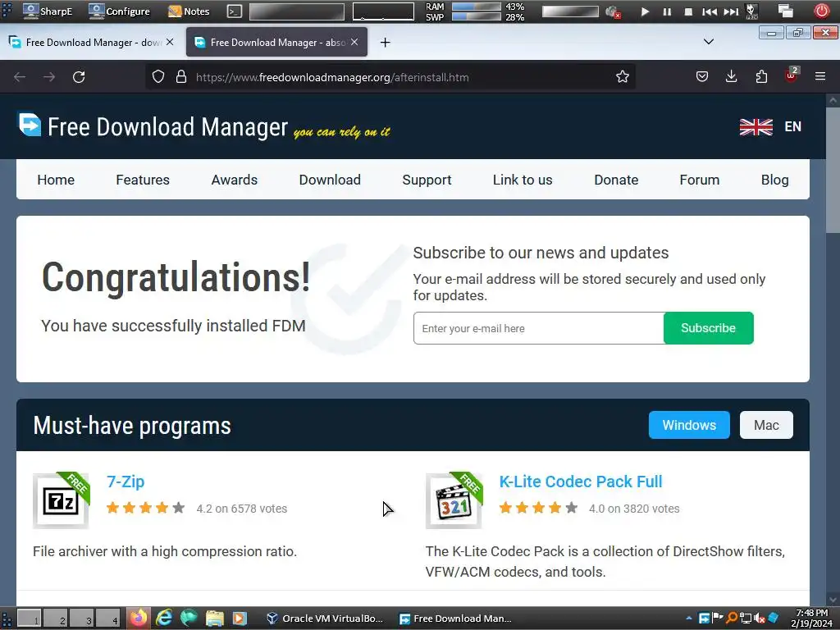Open file explorer folder in taskbar
The image size is (840, 630).
tap(214, 619)
